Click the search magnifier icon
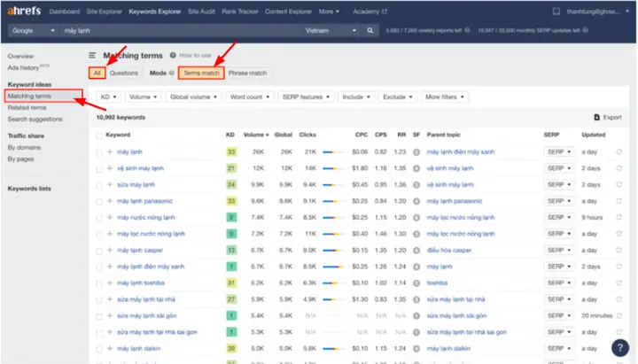This screenshot has width=638, height=364. pyautogui.click(x=370, y=30)
